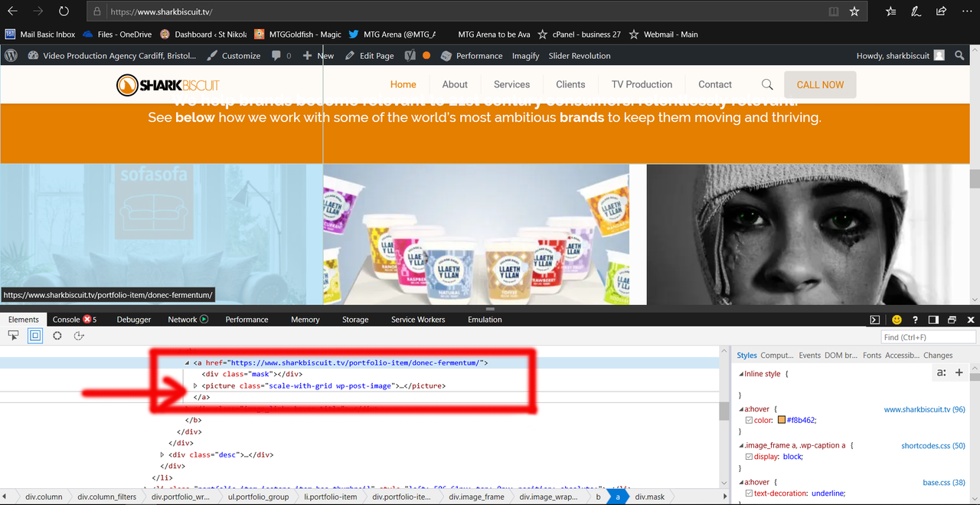Collapse the first a:hover rule with color
Image resolution: width=980 pixels, height=505 pixels.
(740, 409)
